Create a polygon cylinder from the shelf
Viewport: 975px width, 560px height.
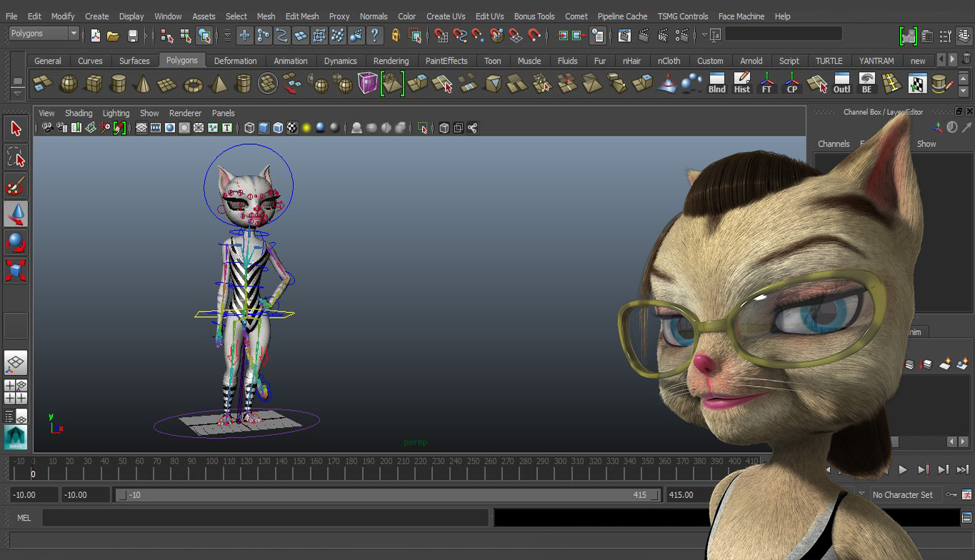click(x=119, y=84)
